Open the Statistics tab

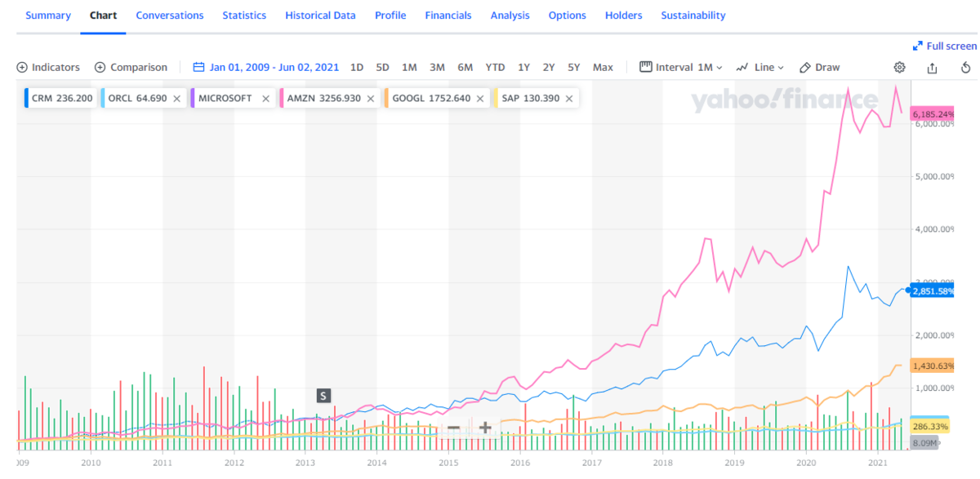pyautogui.click(x=244, y=16)
